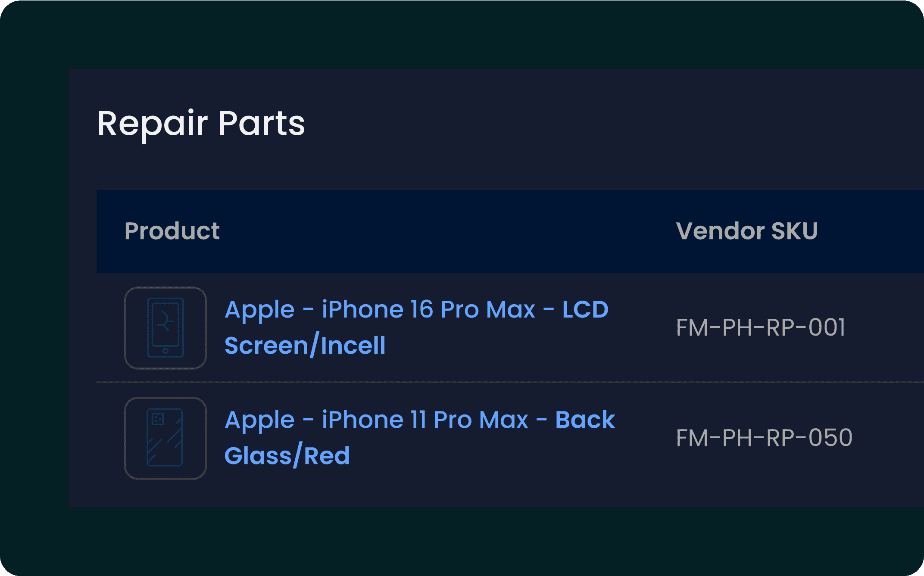This screenshot has width=924, height=576.
Task: Click the "iPhone 16 Pro Max" model name
Action: pos(428,310)
